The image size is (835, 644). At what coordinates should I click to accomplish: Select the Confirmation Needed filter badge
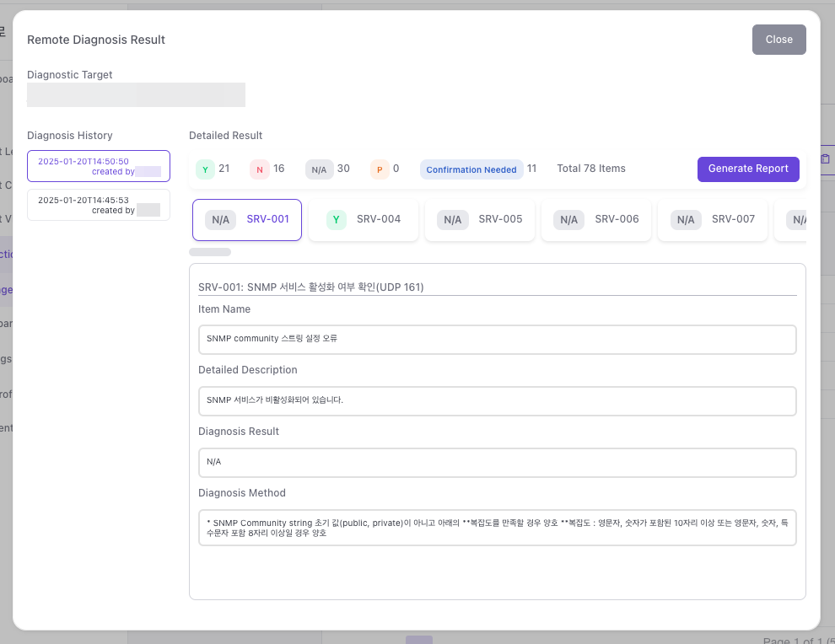click(471, 169)
